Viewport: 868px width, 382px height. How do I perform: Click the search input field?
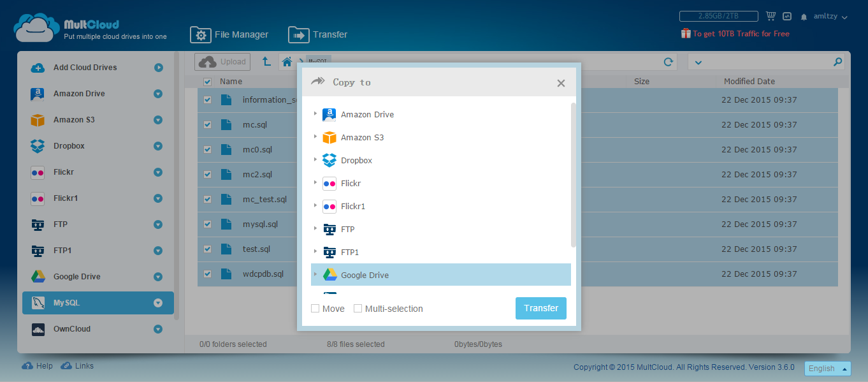point(767,62)
